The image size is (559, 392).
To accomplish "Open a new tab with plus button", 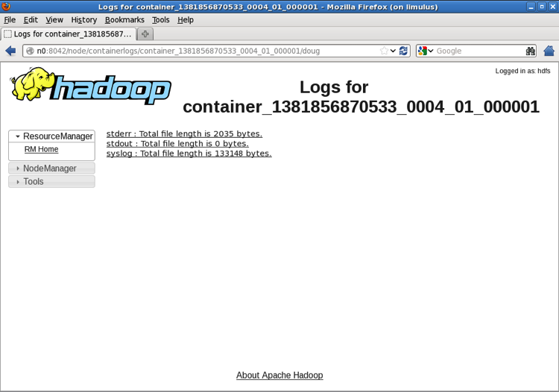I will 145,34.
